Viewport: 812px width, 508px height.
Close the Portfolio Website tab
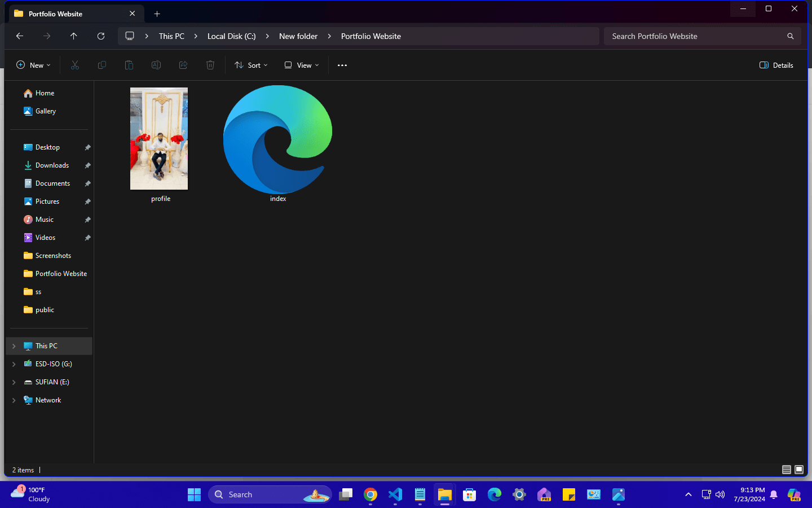[x=133, y=14]
